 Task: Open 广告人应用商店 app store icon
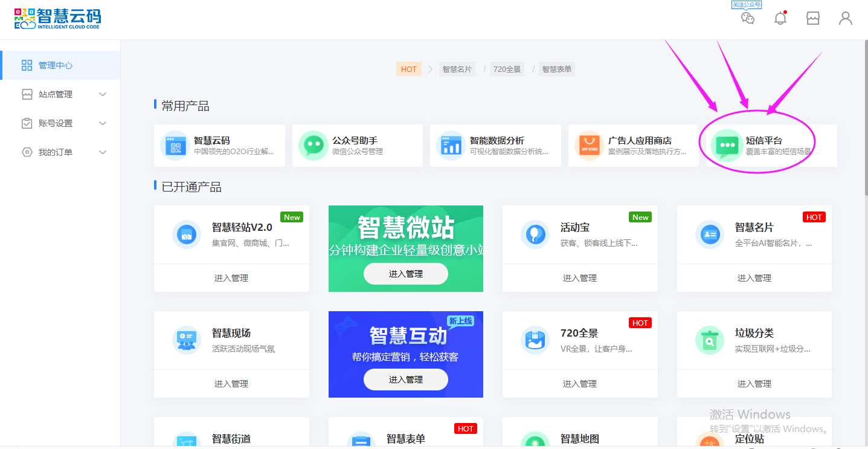point(589,146)
